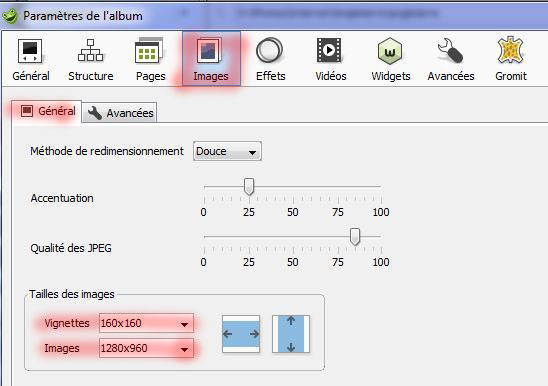
Task: Click the Qualité des JPEG slider handle
Action: pos(355,237)
